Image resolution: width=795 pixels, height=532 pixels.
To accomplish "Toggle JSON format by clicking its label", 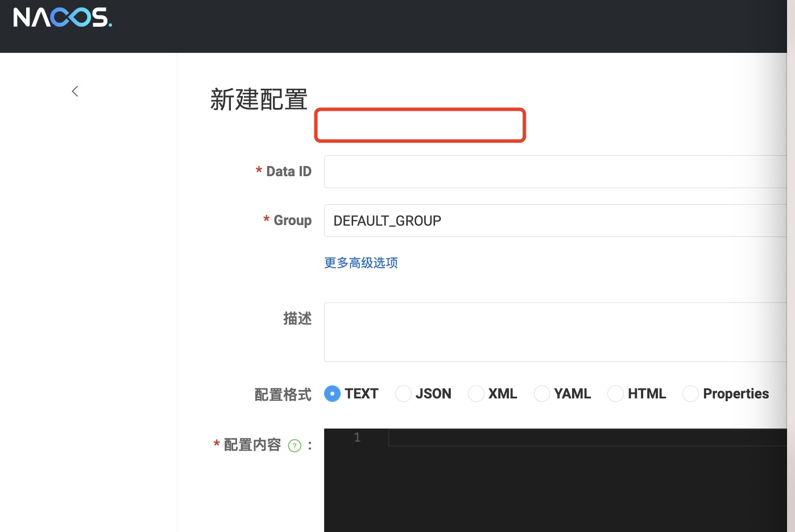I will click(x=433, y=393).
